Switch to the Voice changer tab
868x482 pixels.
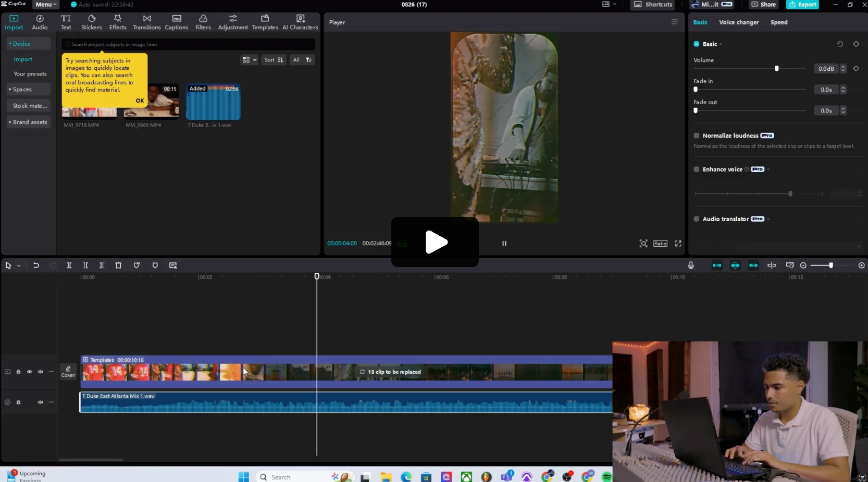click(x=739, y=22)
